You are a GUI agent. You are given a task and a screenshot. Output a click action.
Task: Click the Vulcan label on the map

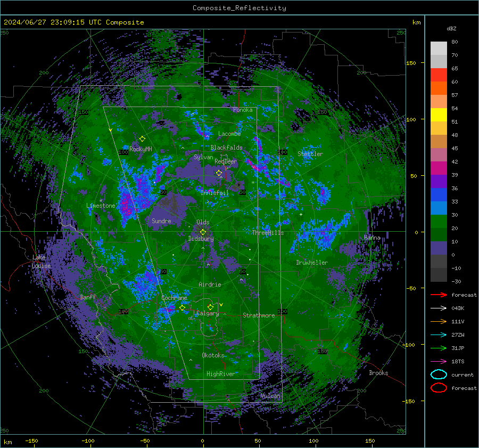coord(270,396)
